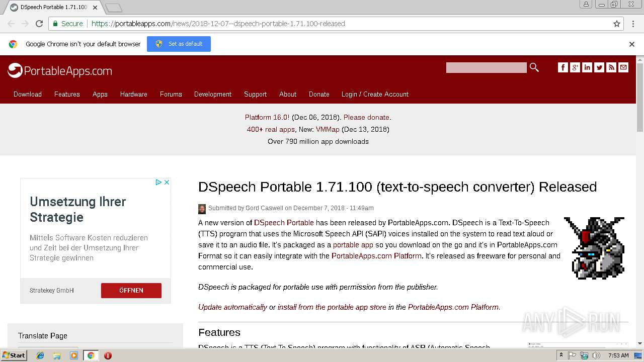Open the VMMap new app link
Screen dimensions: 644x362
click(x=328, y=129)
